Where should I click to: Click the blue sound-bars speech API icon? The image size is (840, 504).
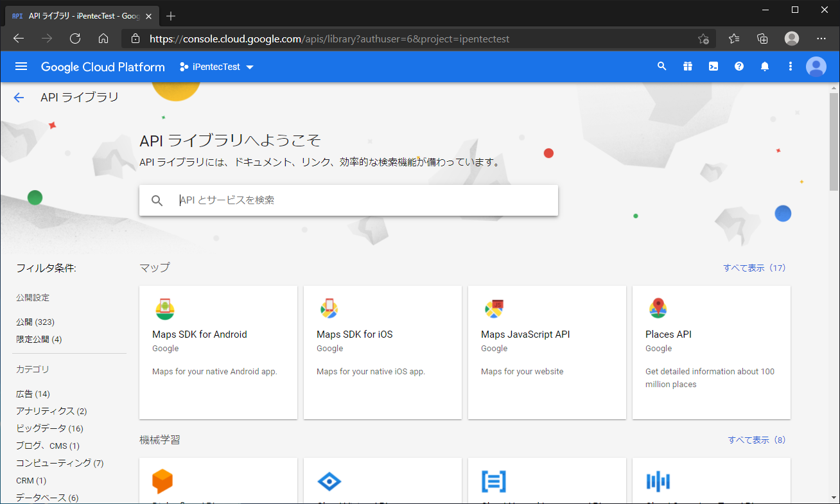tap(658, 482)
